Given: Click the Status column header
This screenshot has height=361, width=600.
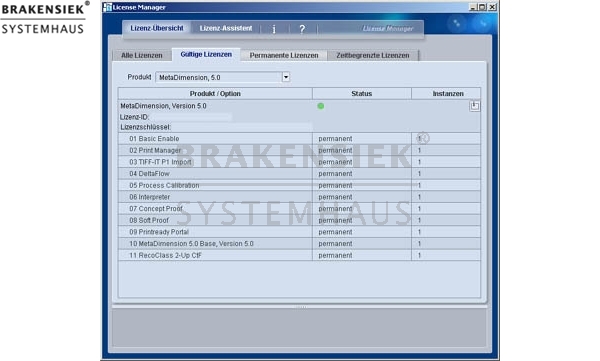Looking at the screenshot, I should (x=362, y=94).
